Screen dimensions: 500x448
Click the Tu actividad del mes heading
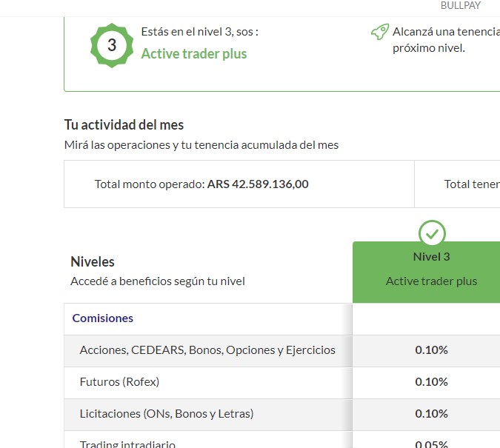click(x=124, y=124)
